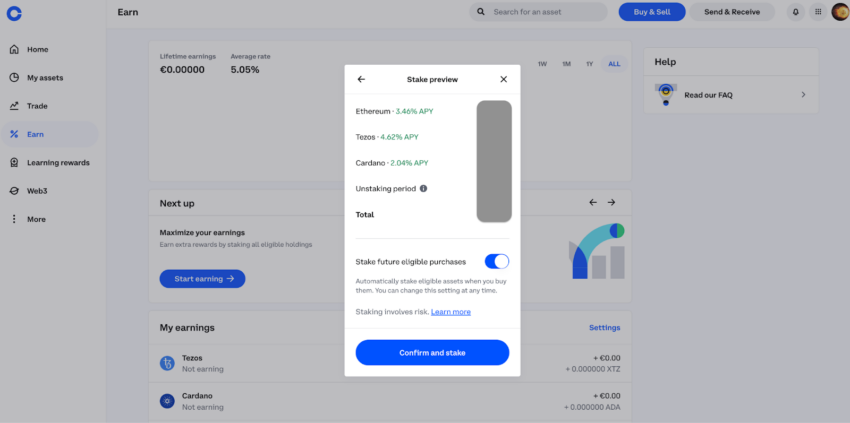Open the apps grid icon

pos(818,12)
